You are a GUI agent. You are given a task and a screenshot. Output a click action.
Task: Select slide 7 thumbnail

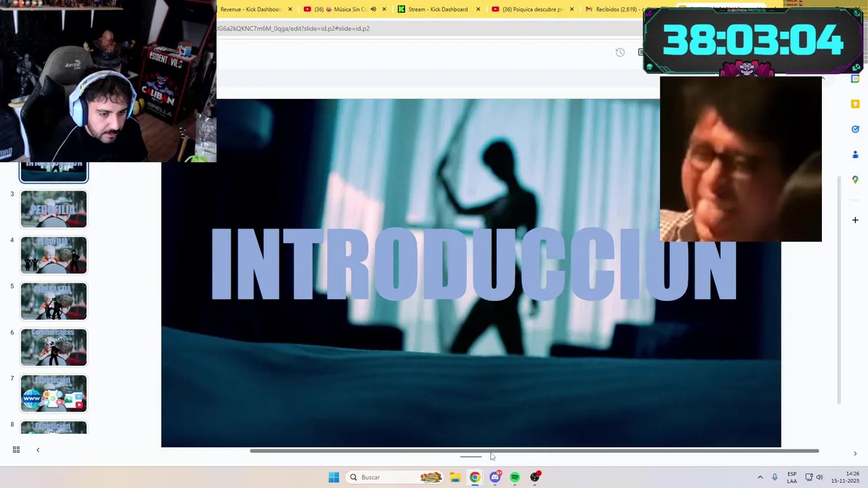54,393
